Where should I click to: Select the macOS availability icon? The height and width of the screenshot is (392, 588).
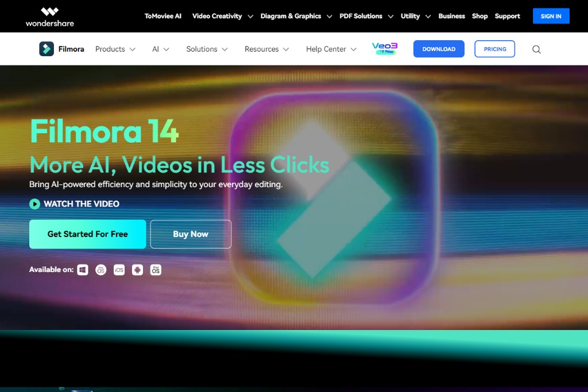click(100, 270)
